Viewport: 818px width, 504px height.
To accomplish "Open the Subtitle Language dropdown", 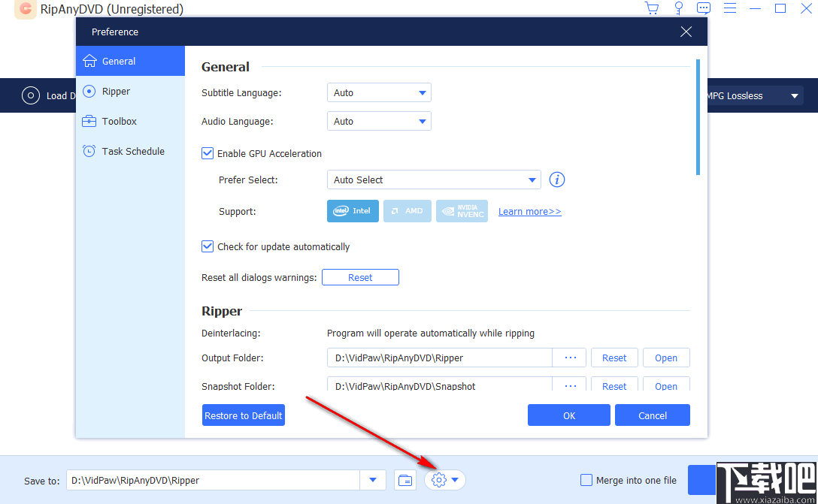I will 379,93.
